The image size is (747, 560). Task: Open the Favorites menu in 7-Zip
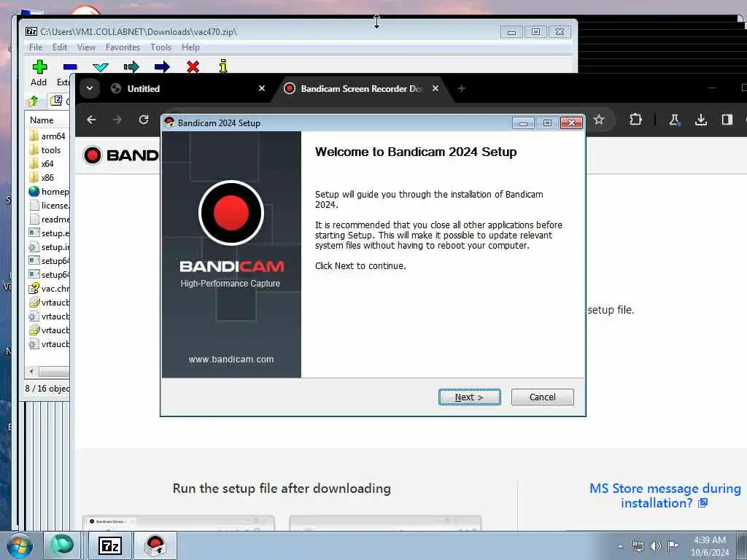(123, 47)
